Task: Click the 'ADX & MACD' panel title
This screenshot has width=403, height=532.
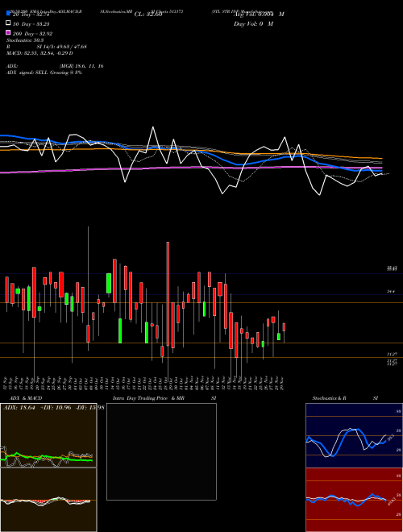Action: pos(26,398)
